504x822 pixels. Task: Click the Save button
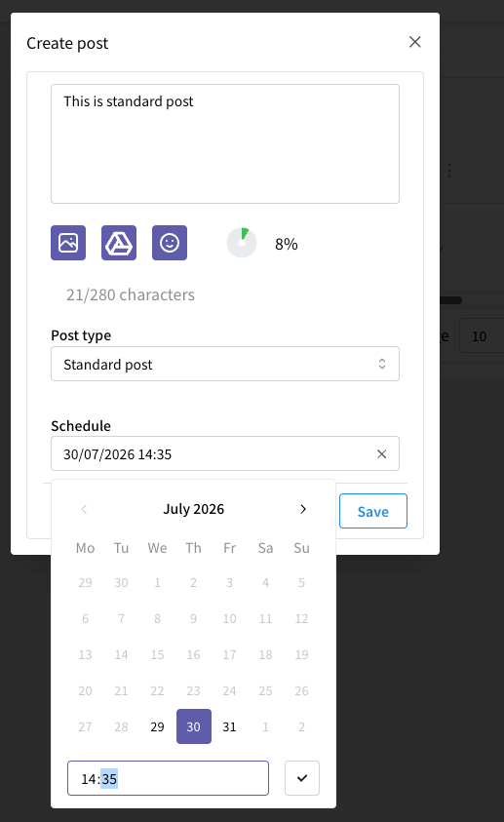[x=373, y=511]
